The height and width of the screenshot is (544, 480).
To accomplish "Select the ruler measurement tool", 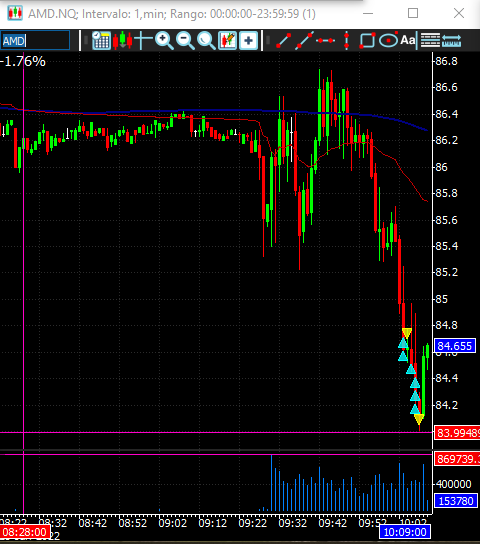I will click(x=451, y=41).
